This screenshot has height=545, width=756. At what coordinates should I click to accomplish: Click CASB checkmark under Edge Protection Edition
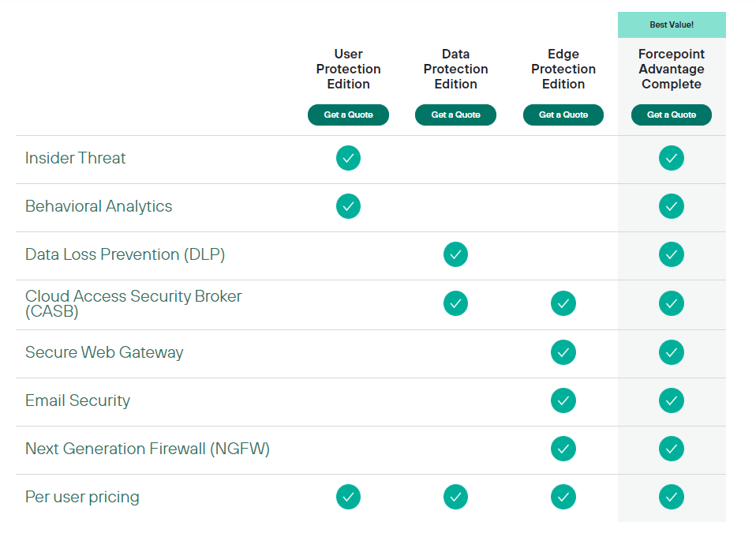tap(563, 303)
